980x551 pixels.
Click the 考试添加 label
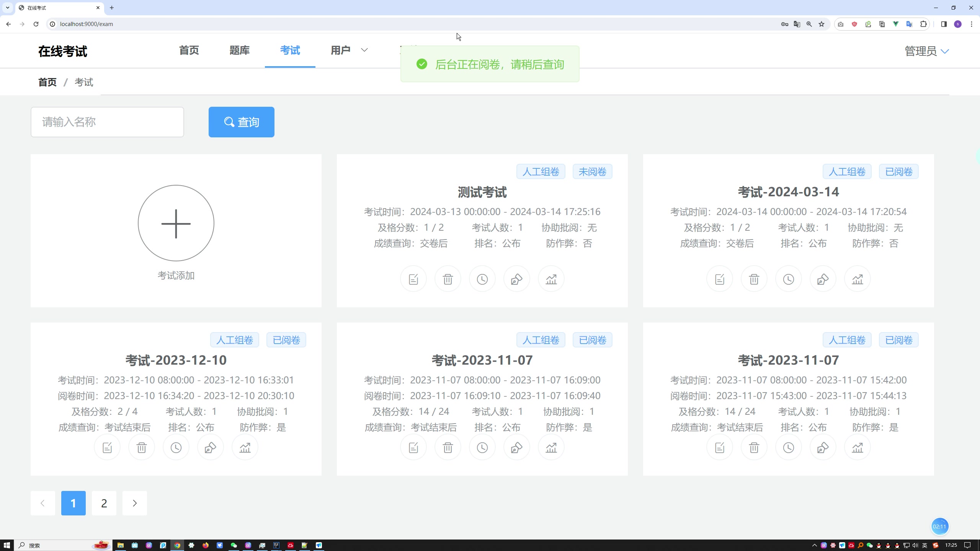[176, 275]
